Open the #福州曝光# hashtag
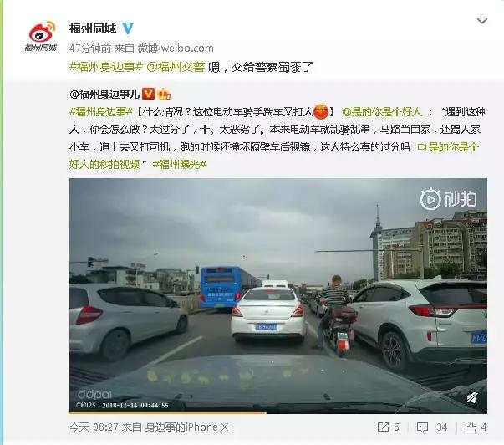 (180, 165)
